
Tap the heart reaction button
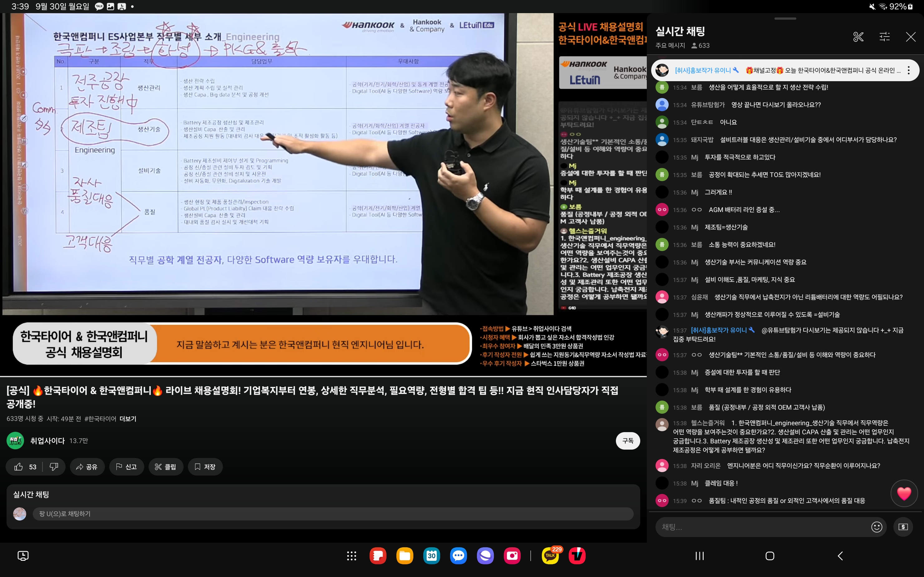(903, 493)
